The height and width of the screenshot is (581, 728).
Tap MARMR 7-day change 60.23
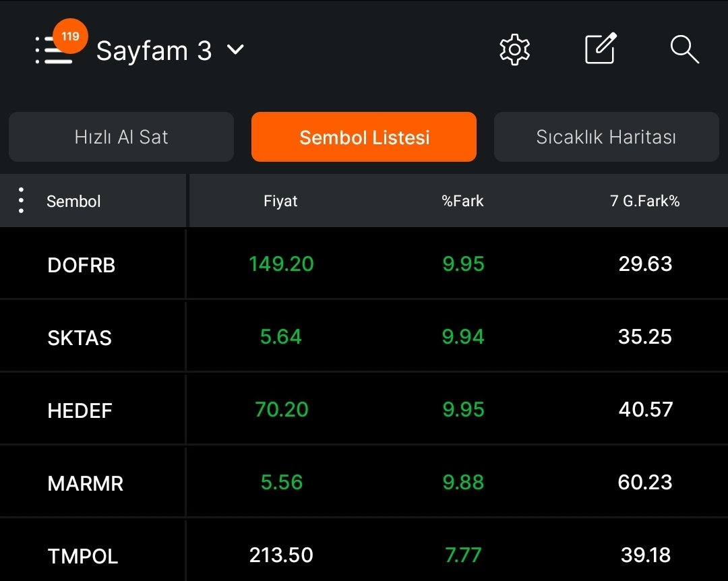click(x=645, y=482)
